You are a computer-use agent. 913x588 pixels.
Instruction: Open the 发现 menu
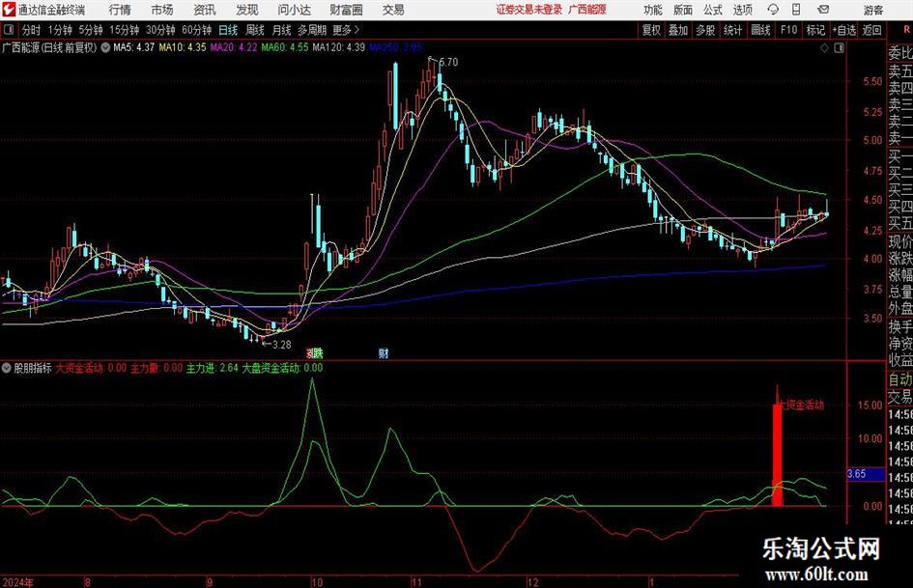tap(247, 10)
